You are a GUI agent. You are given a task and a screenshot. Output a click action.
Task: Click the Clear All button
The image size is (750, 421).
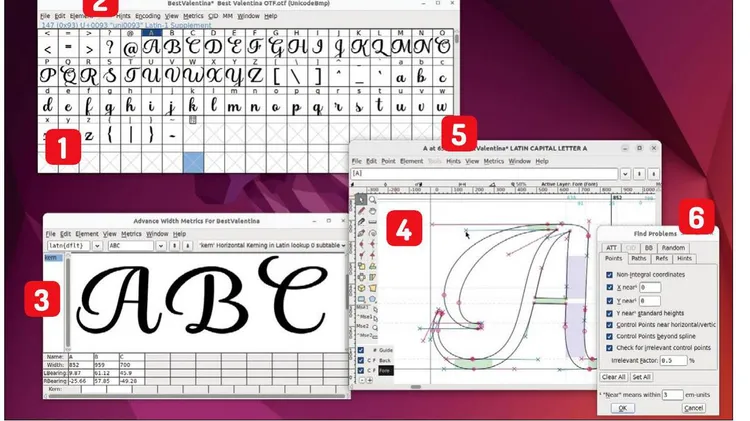click(x=613, y=377)
